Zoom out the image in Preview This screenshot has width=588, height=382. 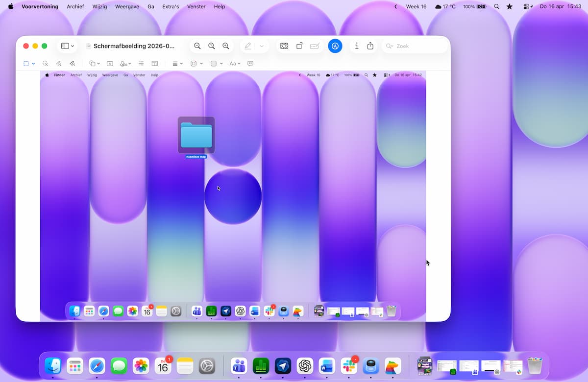point(197,46)
